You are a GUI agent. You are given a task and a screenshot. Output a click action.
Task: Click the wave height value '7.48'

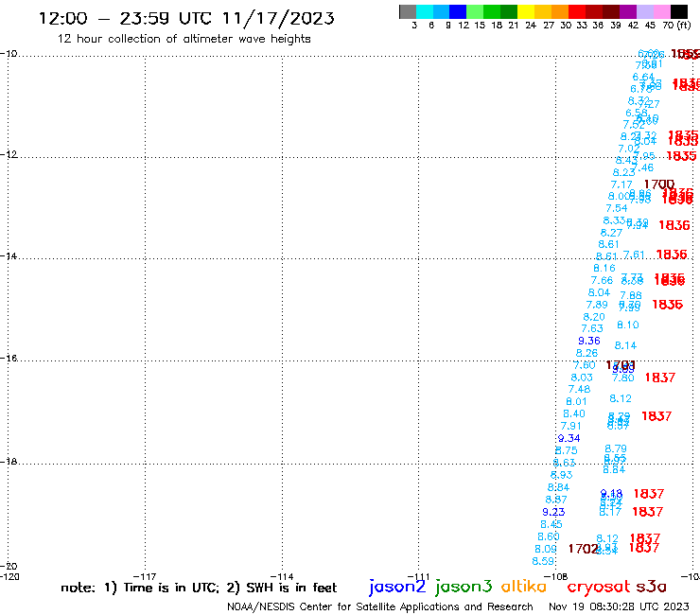pos(580,389)
